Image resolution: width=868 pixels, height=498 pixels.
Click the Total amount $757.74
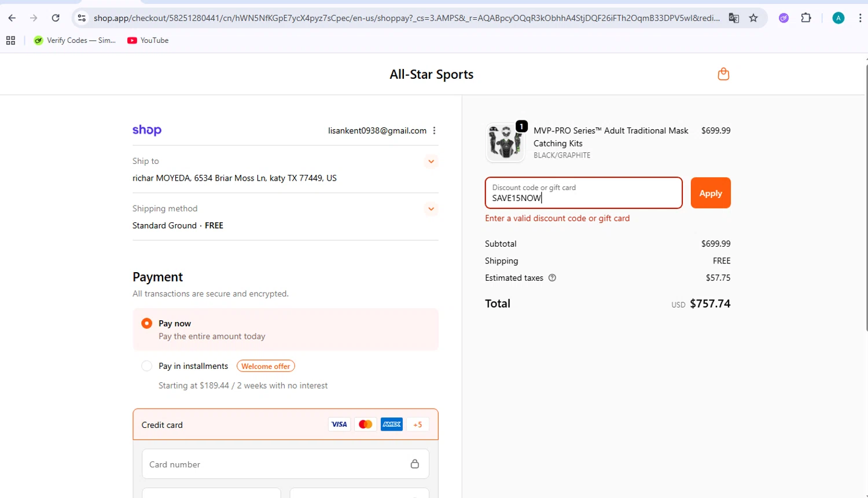710,303
